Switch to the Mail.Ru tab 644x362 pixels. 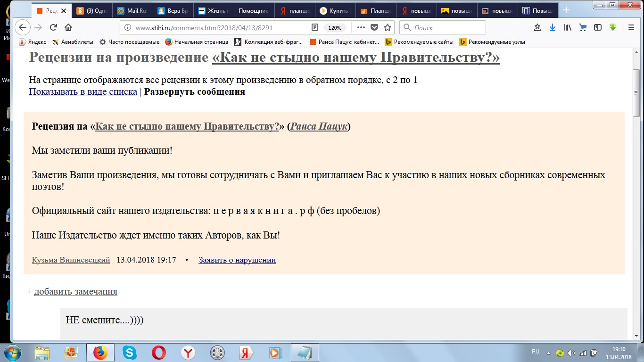click(132, 10)
